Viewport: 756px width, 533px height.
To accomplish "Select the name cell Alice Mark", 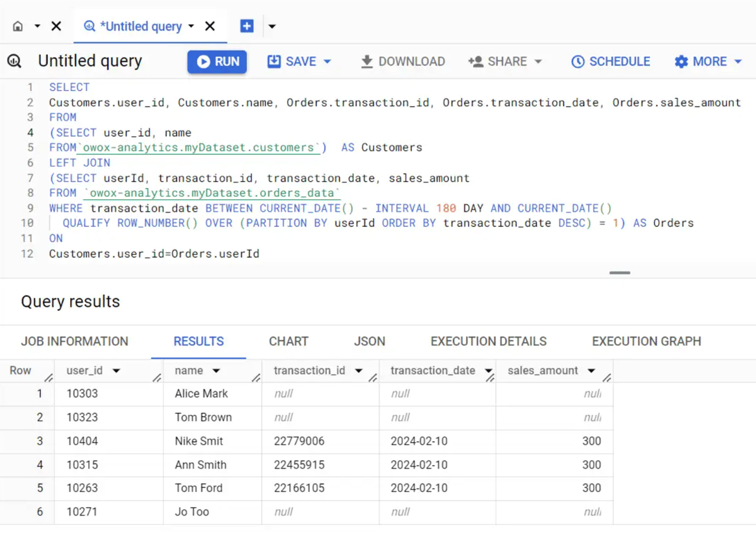I will [213, 394].
